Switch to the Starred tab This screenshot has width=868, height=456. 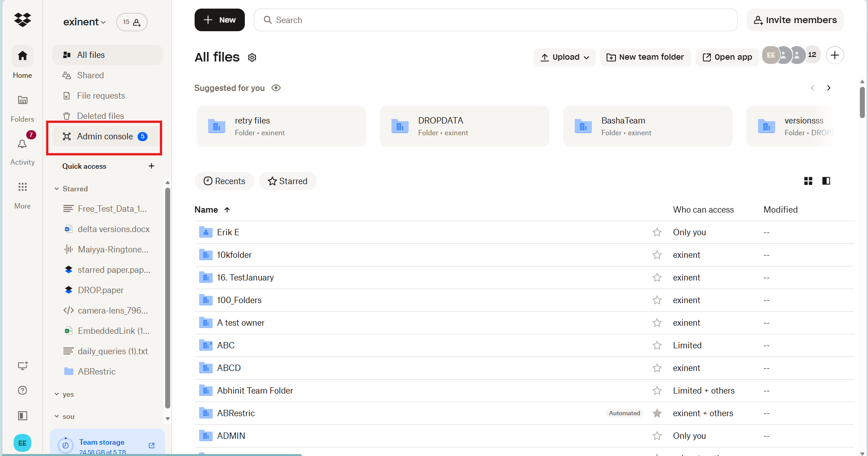pyautogui.click(x=287, y=180)
